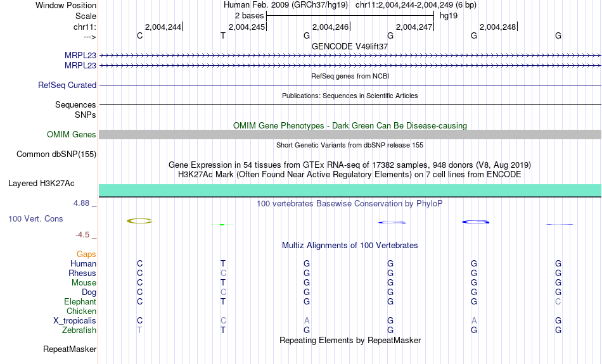Click the orange Gaps label

(x=86, y=254)
